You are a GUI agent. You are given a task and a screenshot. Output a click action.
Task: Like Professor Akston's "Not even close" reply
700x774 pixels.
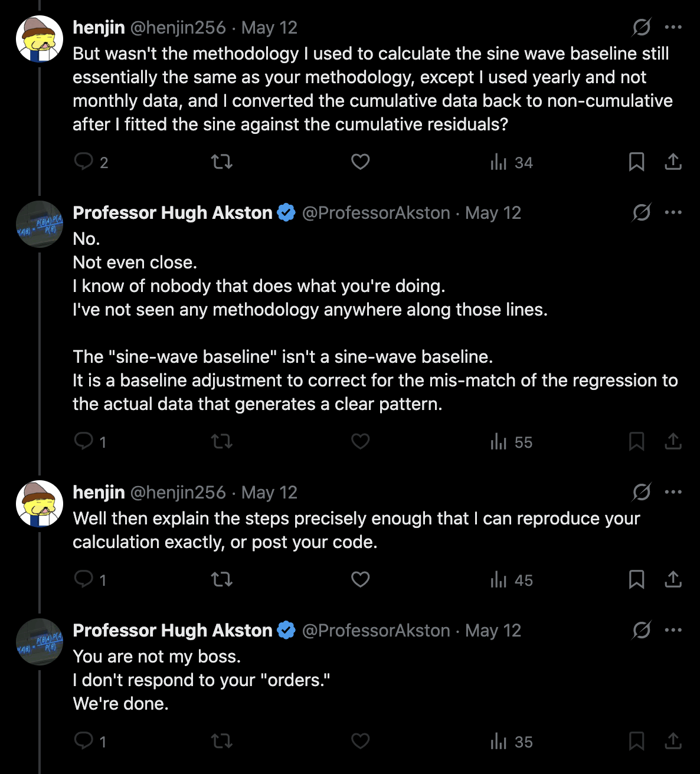click(360, 441)
